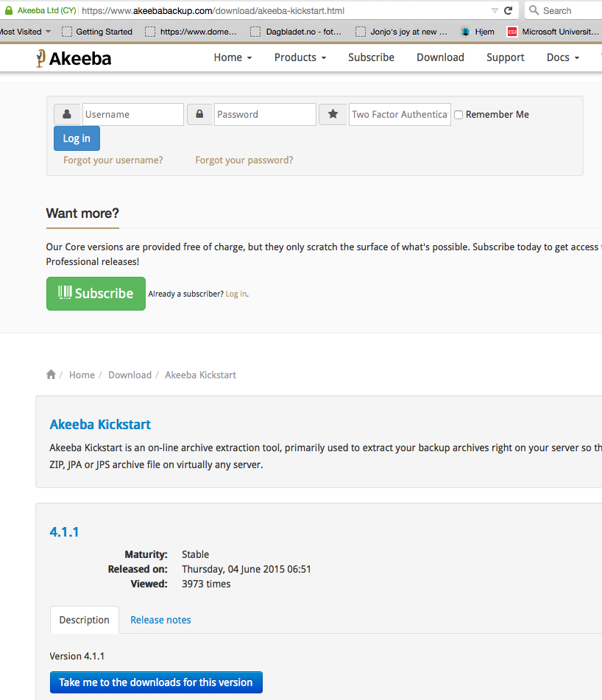Screen dimensions: 602x700
Task: Click the release date Thursday, 04 June 2015
Action: [x=247, y=569]
